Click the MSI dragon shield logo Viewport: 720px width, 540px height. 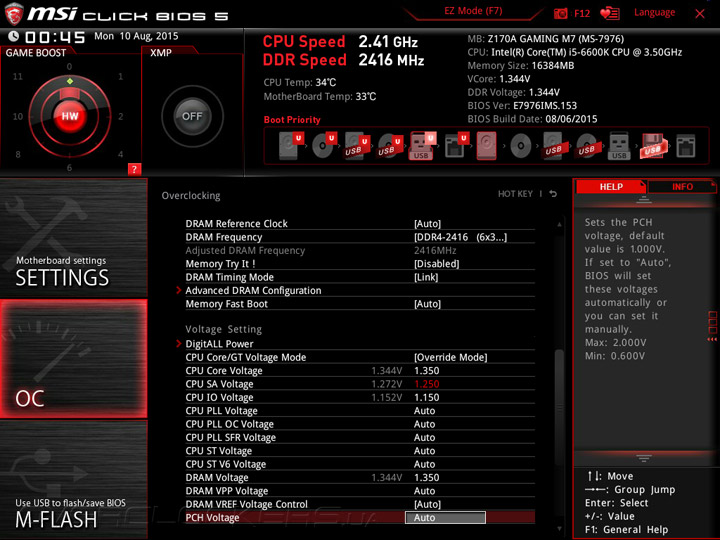14,14
